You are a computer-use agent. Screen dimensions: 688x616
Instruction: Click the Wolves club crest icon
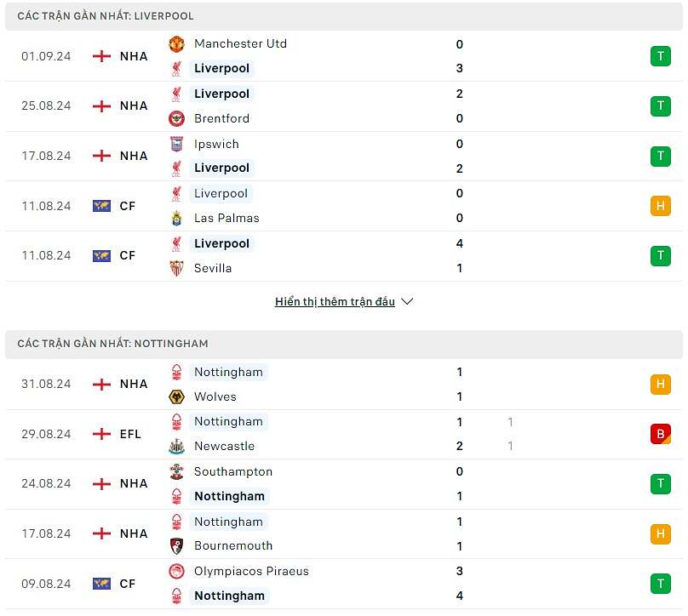point(176,396)
